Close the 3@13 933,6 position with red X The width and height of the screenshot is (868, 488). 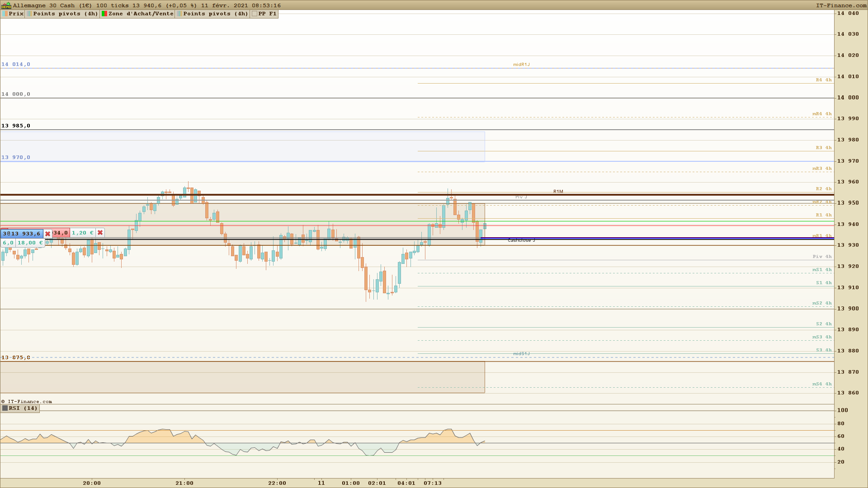pos(48,234)
